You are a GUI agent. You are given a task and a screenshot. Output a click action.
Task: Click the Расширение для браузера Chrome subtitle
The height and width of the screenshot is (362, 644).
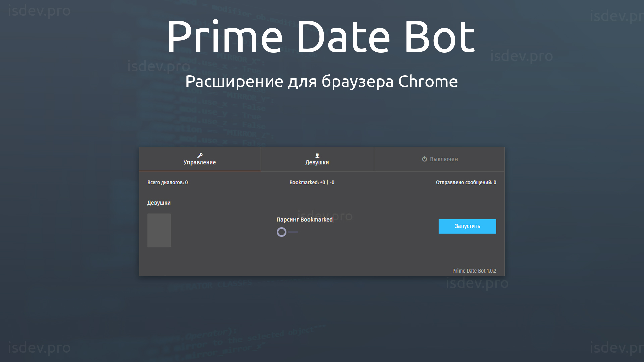pyautogui.click(x=321, y=81)
